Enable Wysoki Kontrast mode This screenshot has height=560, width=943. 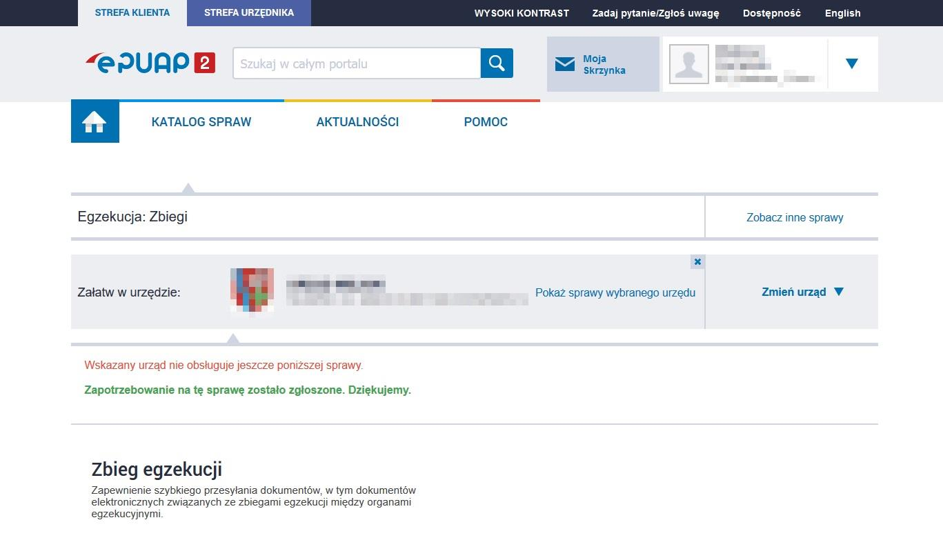coord(522,13)
